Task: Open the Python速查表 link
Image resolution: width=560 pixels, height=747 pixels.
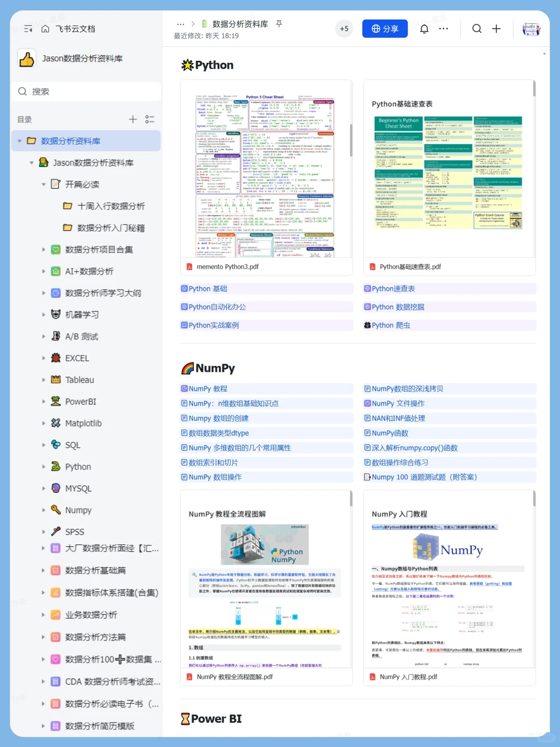Action: pyautogui.click(x=393, y=288)
